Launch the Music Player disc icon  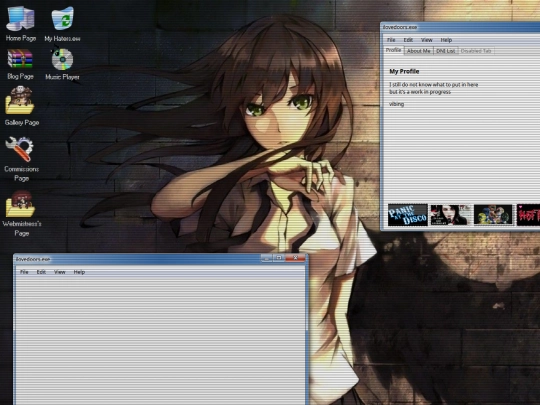pos(62,64)
